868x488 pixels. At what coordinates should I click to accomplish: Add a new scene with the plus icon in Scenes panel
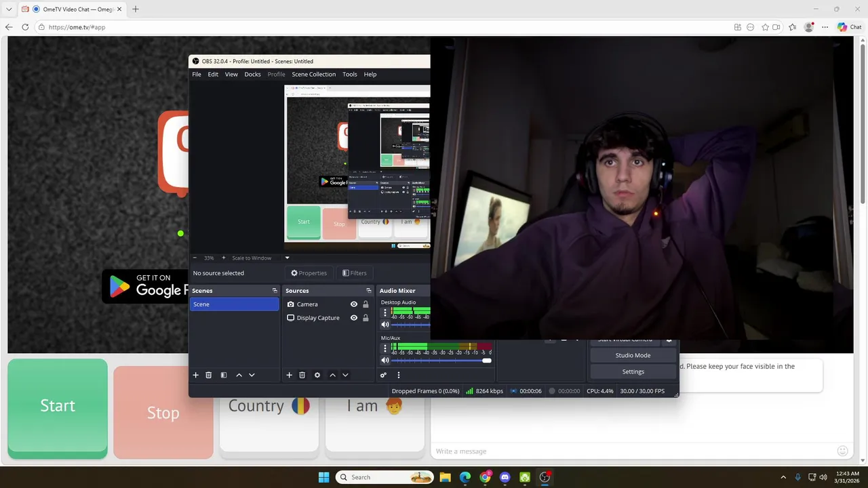(196, 375)
